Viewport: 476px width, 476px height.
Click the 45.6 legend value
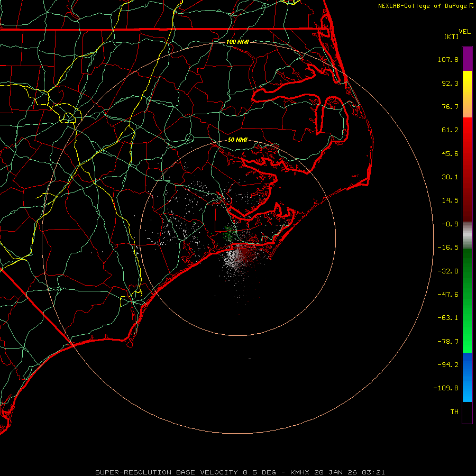tap(450, 153)
